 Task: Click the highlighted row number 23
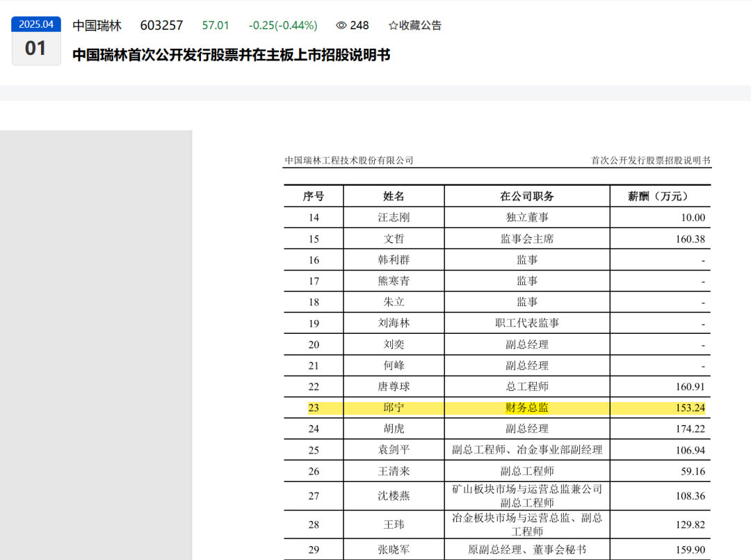tap(313, 408)
